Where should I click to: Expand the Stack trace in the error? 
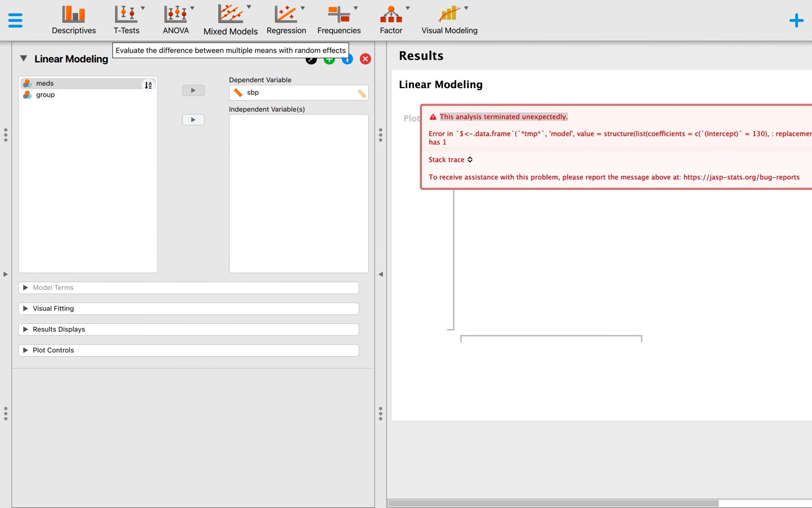[449, 160]
